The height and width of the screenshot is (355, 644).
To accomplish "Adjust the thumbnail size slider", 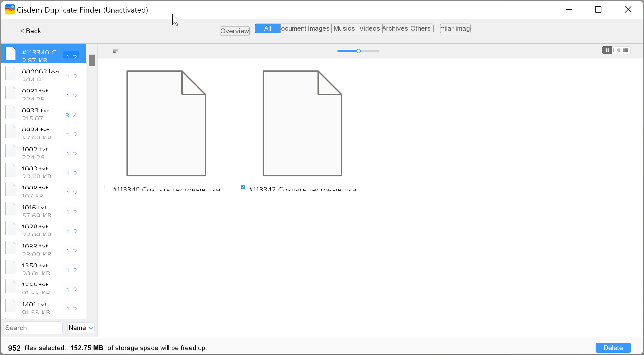I will pyautogui.click(x=358, y=51).
